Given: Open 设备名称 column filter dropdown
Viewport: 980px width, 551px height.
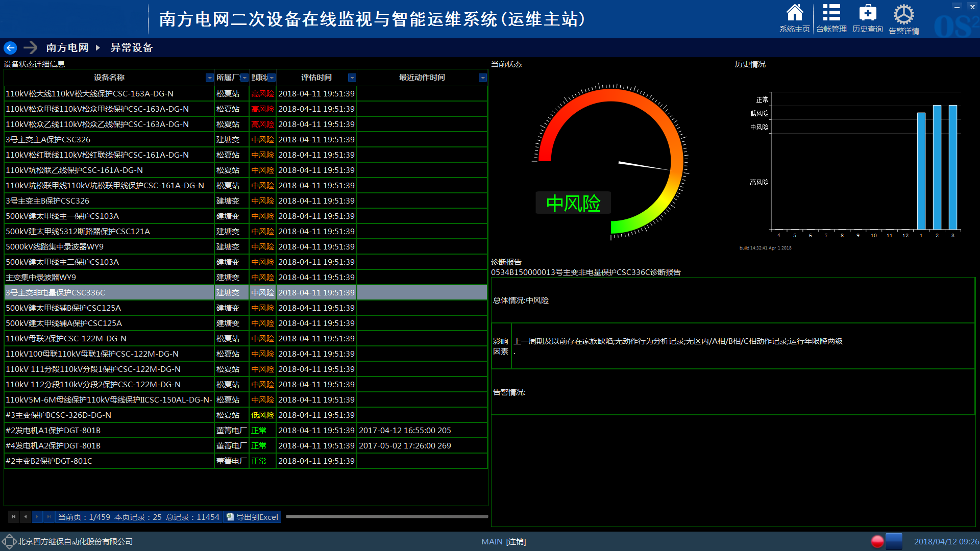Looking at the screenshot, I should tap(209, 78).
